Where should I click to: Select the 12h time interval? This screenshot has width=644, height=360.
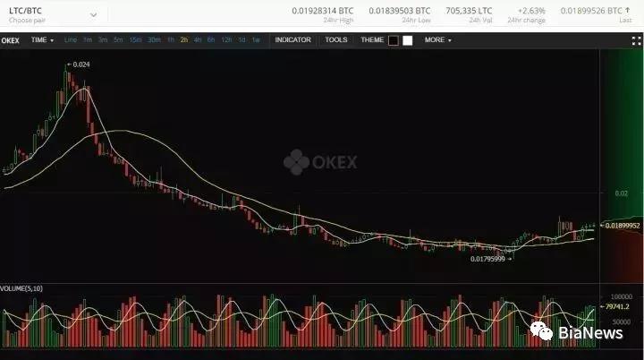coord(226,40)
